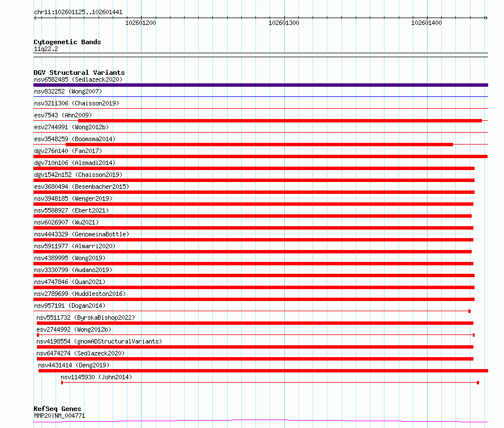Open variant nsv4198554 (gnomADStructuralVariants)
Screen dimensions: 504x428
pos(99,341)
